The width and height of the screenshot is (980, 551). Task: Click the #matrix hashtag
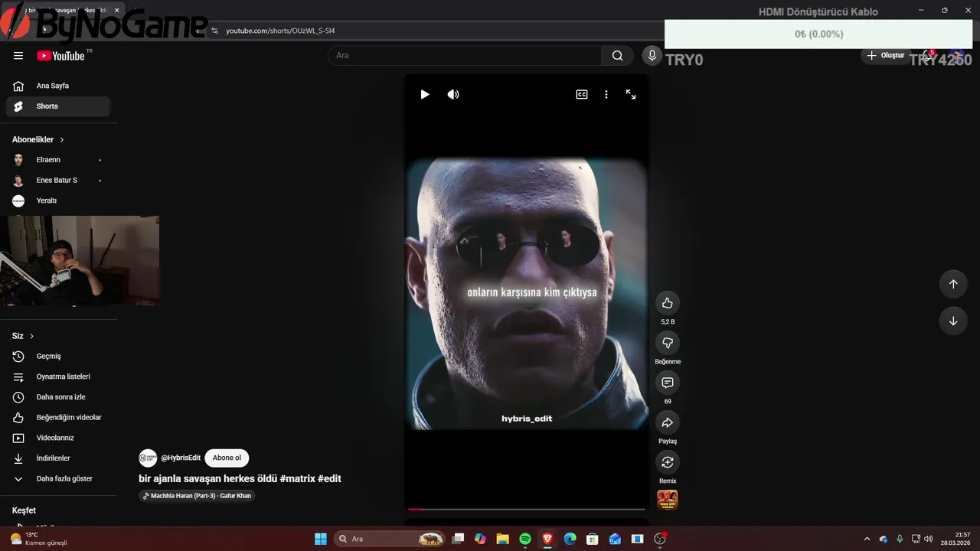[x=297, y=478]
